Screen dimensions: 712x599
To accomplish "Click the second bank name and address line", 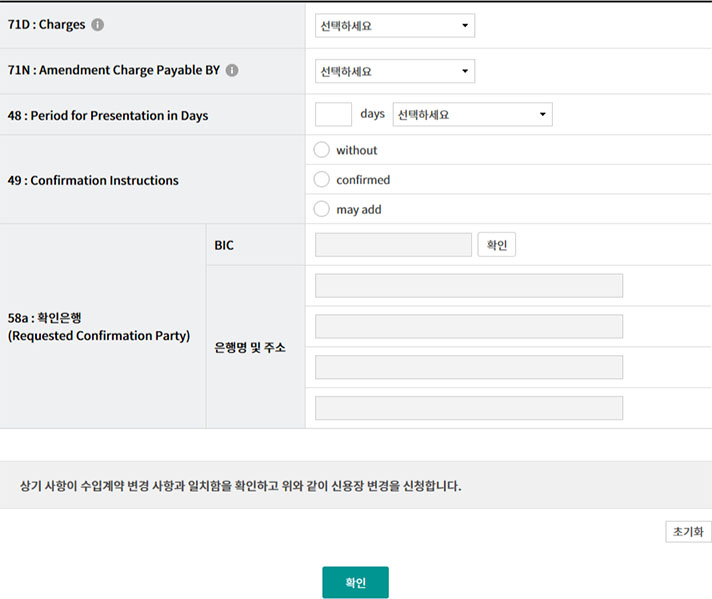I will [x=468, y=327].
